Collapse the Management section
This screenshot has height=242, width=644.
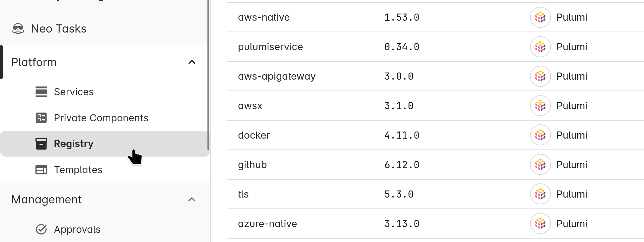[192, 199]
